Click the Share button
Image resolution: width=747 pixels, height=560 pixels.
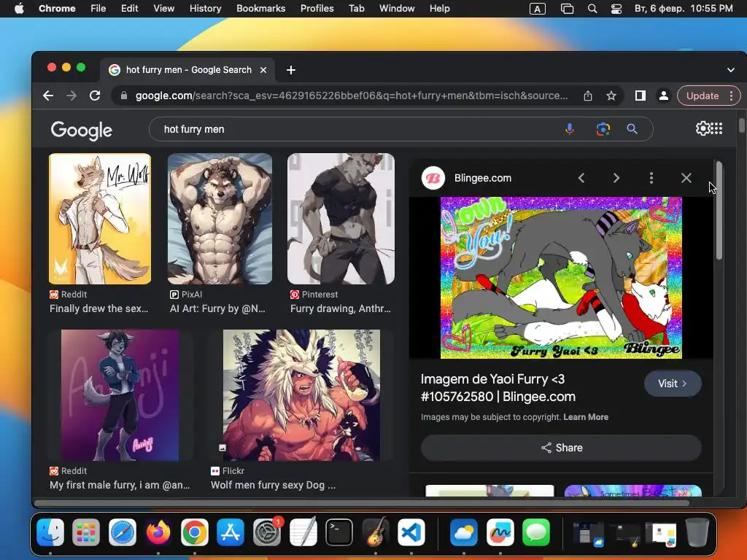[561, 448]
